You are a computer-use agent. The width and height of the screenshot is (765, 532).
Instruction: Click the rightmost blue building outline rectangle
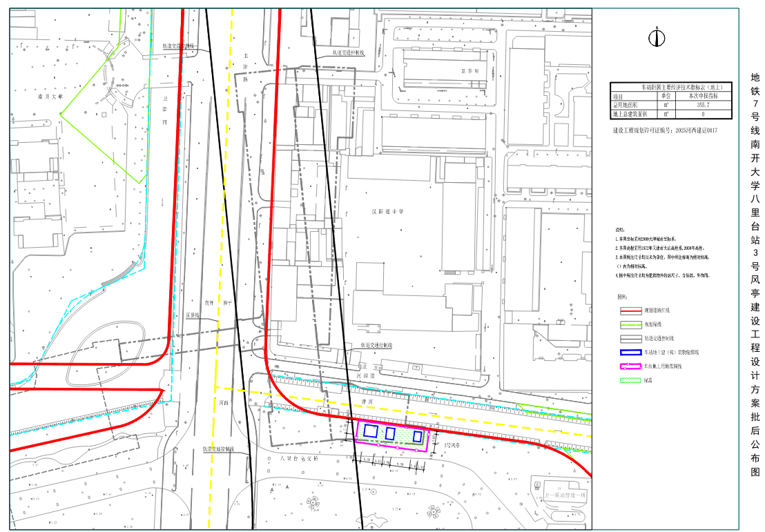pos(417,435)
